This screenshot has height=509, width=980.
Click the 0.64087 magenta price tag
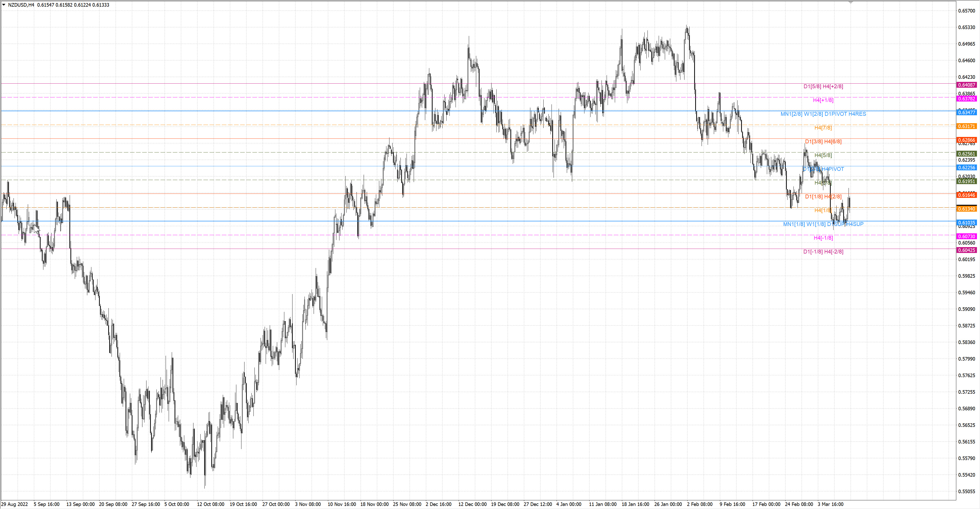[966, 85]
